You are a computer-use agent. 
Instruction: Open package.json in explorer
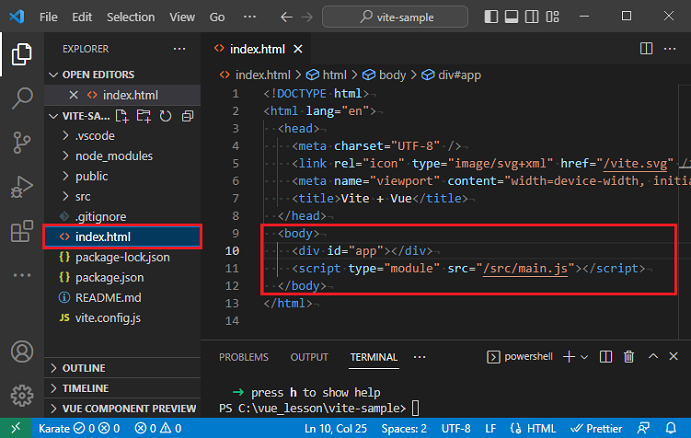(109, 278)
